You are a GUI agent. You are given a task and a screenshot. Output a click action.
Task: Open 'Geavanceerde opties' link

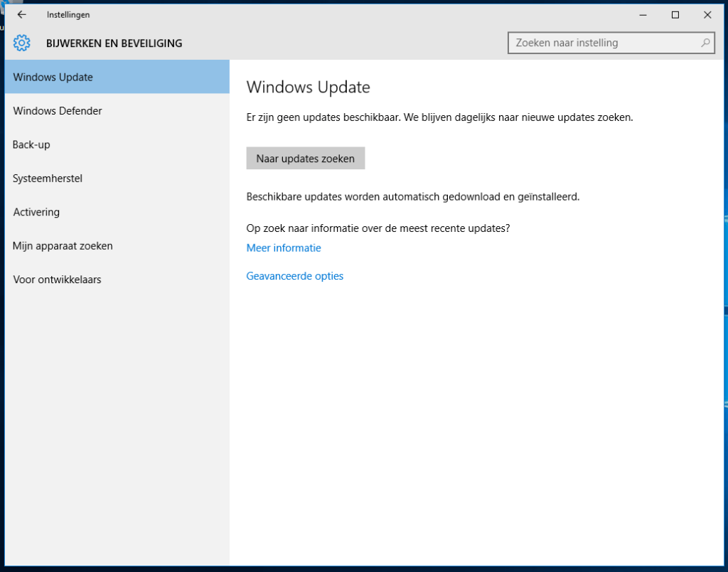(295, 276)
